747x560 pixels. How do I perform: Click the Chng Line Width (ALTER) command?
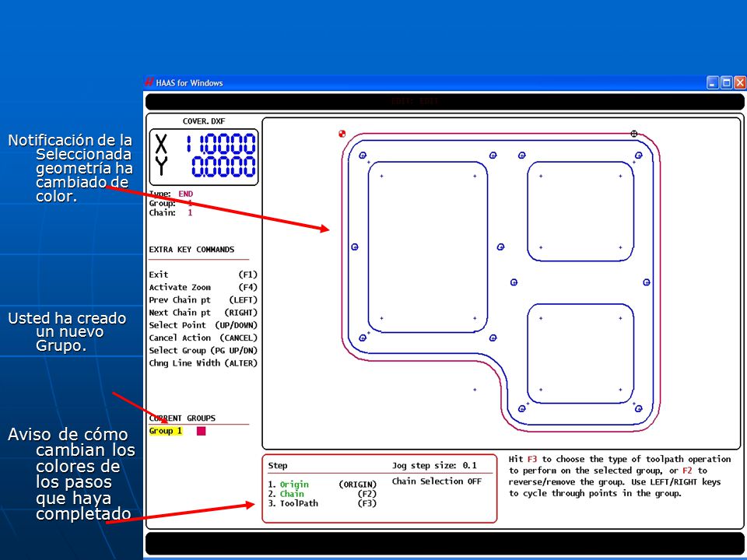point(203,363)
